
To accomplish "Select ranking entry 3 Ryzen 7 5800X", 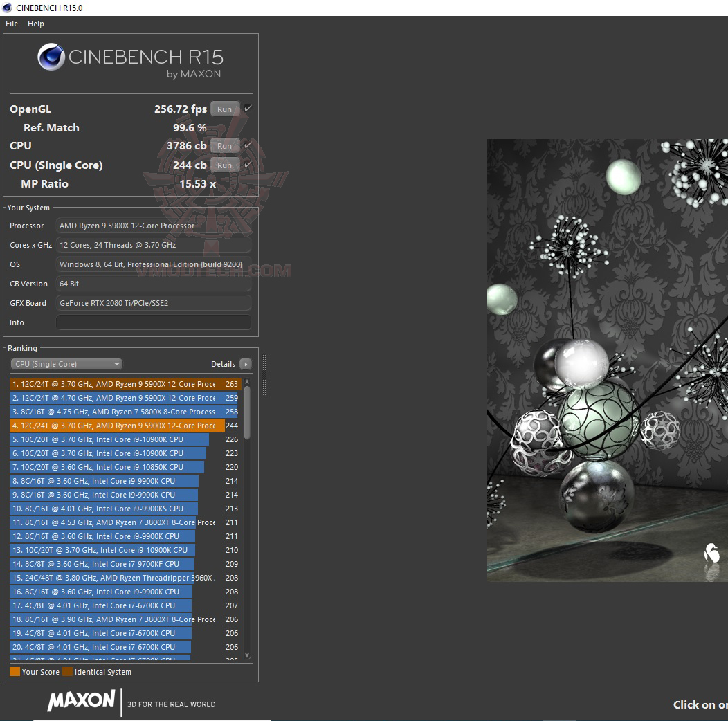I will click(125, 412).
